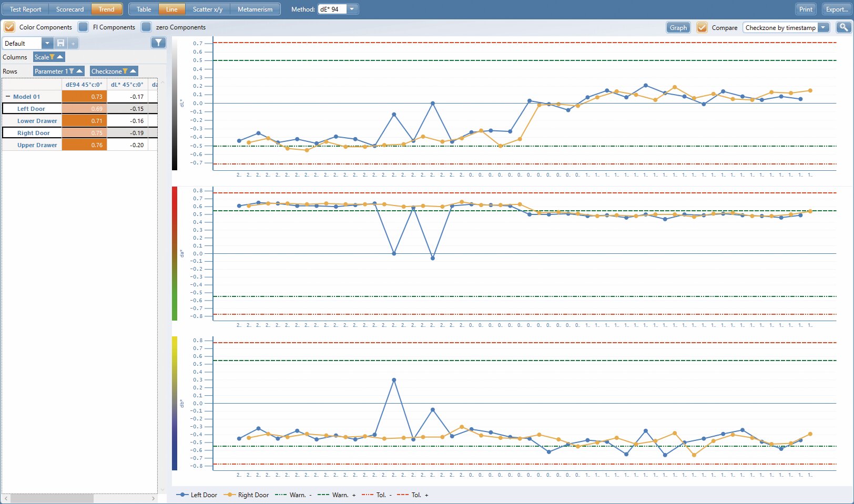Click the Left Door legend marker

182,495
